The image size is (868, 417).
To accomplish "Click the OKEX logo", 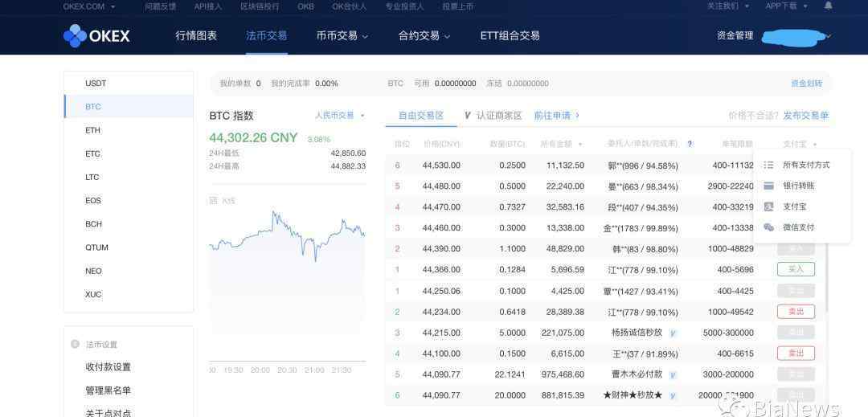I will (x=96, y=36).
